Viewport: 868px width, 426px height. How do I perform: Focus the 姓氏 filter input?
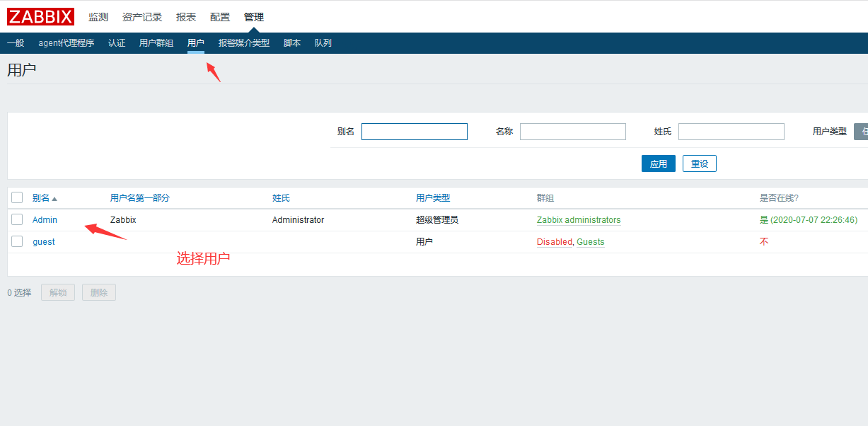731,132
